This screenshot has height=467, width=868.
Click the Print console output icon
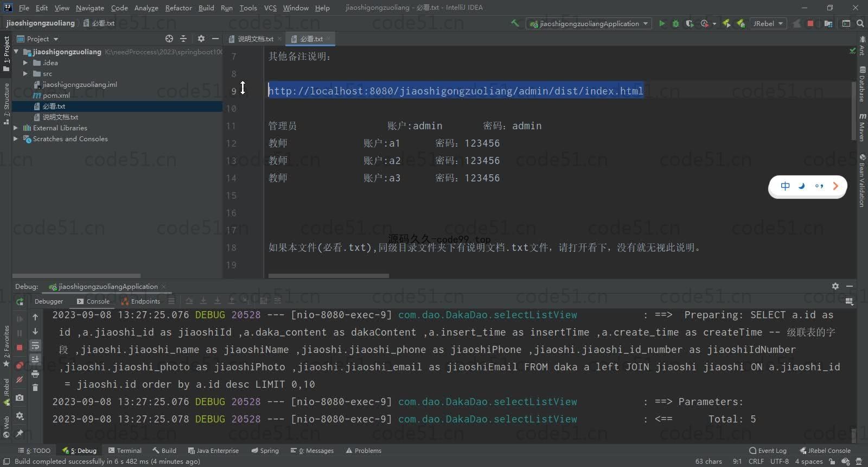tap(35, 374)
